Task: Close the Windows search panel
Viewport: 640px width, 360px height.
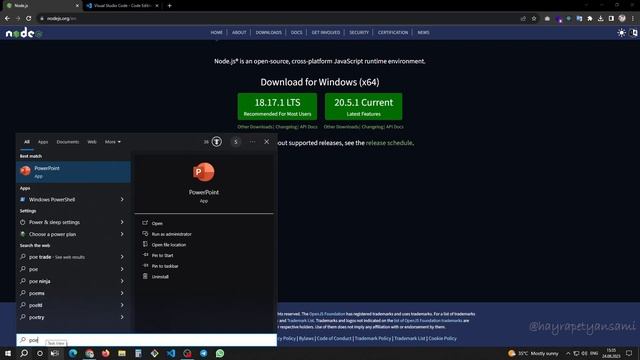Action: (267, 142)
